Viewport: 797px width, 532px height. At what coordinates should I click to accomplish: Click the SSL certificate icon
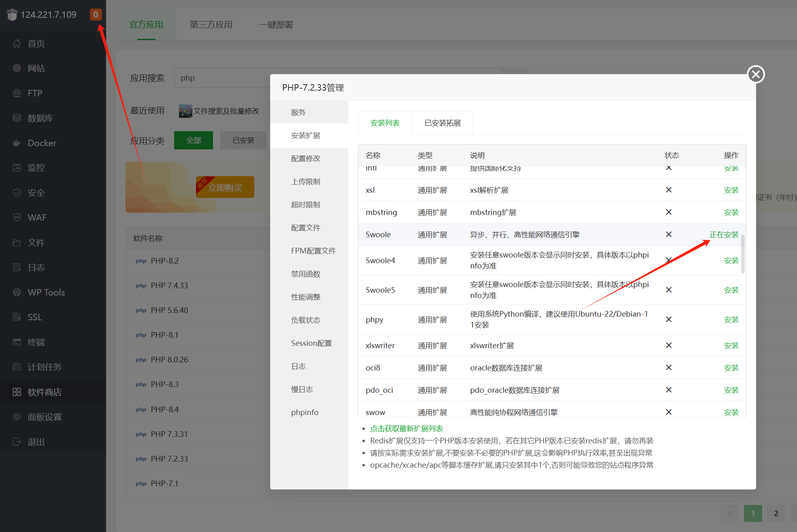click(x=17, y=317)
